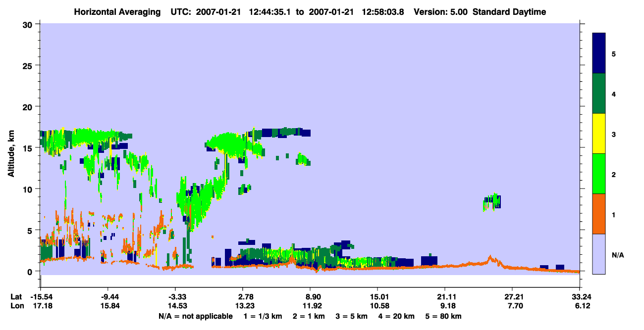
Task: Click the lavender N/A colorbar segment
Action: pos(599,254)
